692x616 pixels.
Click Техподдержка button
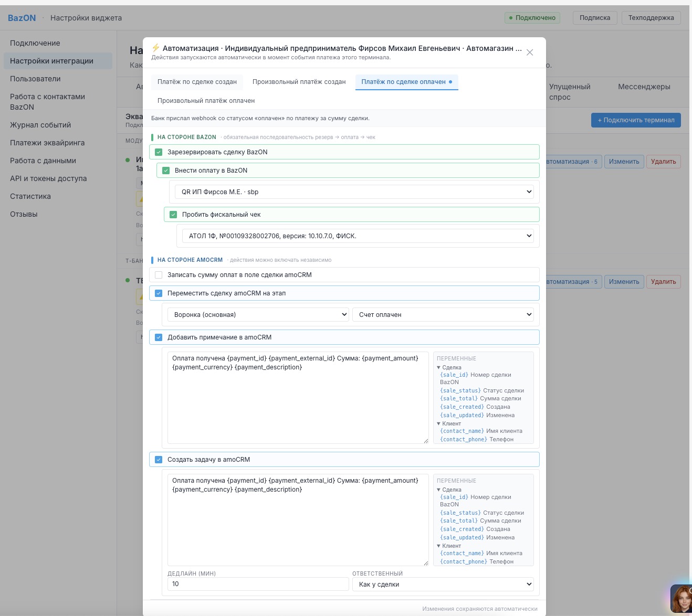pyautogui.click(x=651, y=18)
